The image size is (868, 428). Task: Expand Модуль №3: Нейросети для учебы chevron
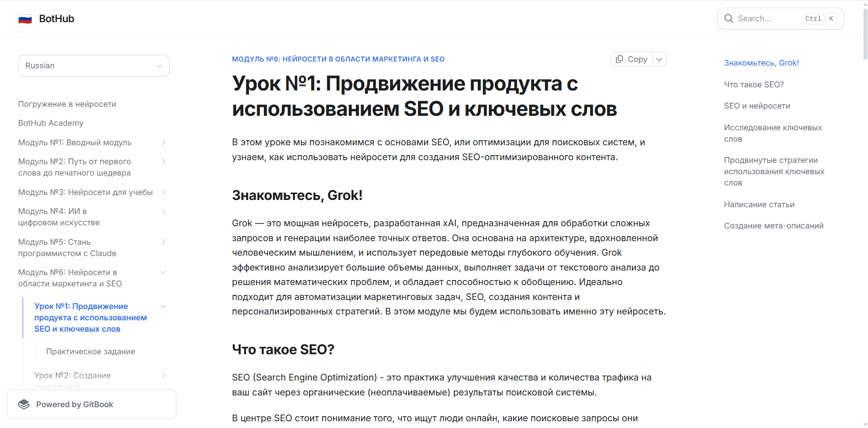point(163,192)
